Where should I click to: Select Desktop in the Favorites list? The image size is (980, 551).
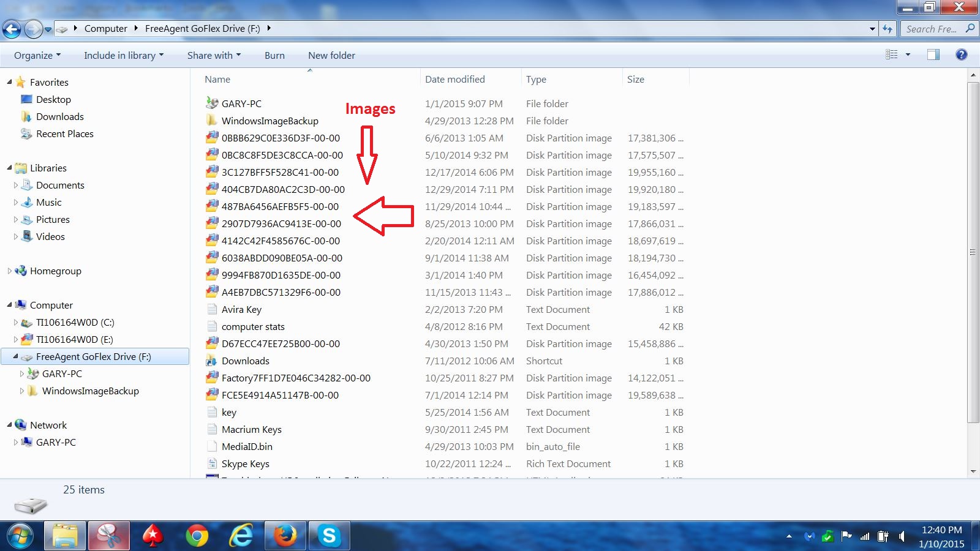coord(53,99)
